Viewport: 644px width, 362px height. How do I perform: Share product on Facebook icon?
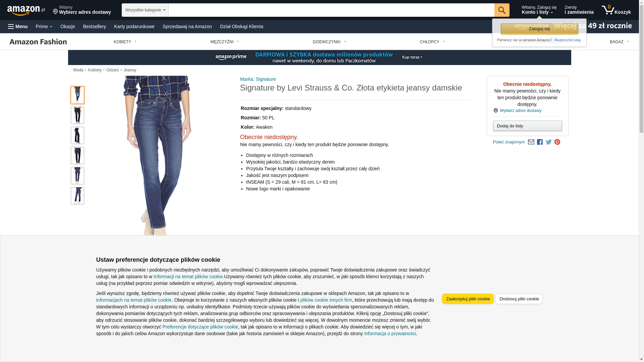click(x=540, y=142)
